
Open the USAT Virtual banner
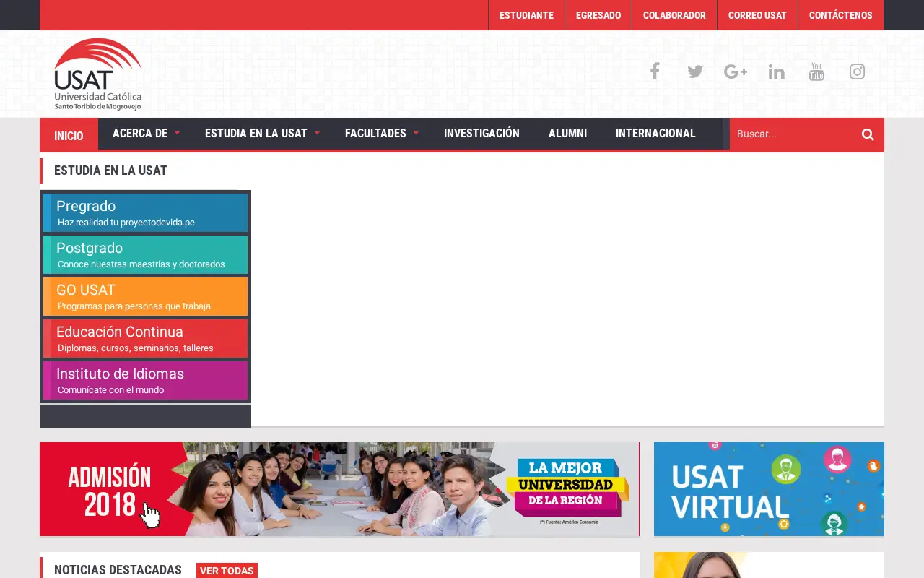pos(769,489)
